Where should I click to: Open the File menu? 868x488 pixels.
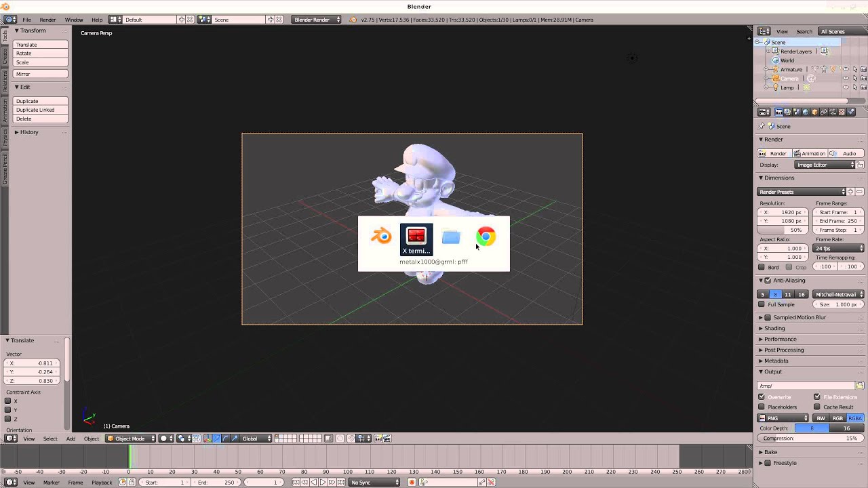coord(26,20)
